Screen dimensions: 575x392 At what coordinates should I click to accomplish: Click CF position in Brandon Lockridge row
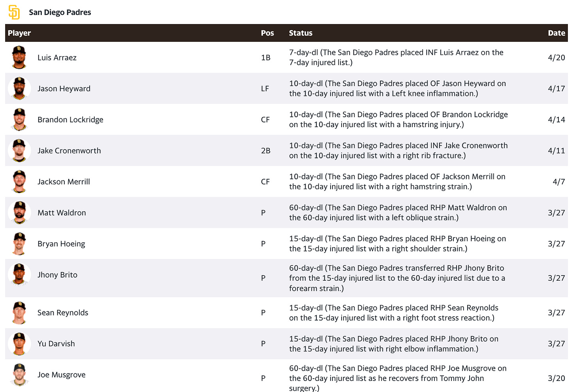(265, 120)
